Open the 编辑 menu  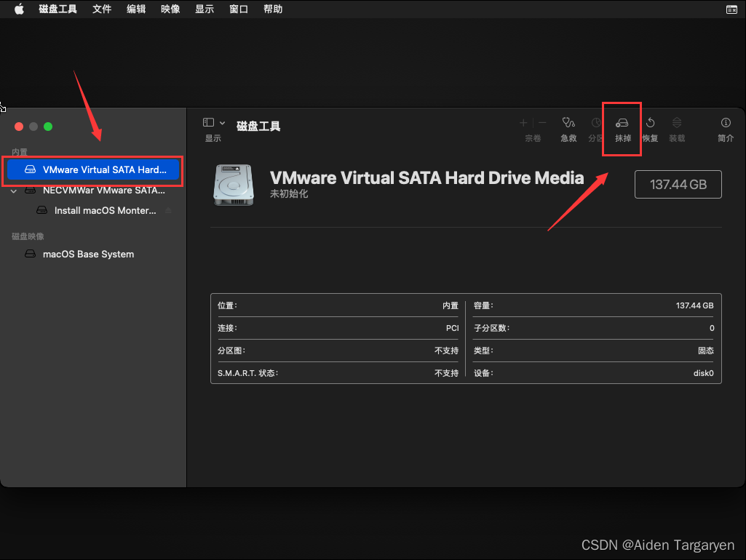click(x=136, y=9)
